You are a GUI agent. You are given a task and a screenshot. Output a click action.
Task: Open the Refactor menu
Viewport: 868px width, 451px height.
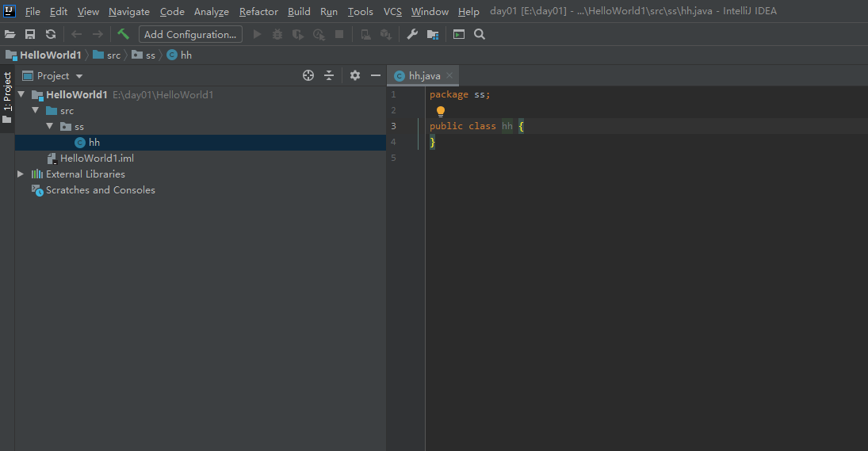pos(258,12)
